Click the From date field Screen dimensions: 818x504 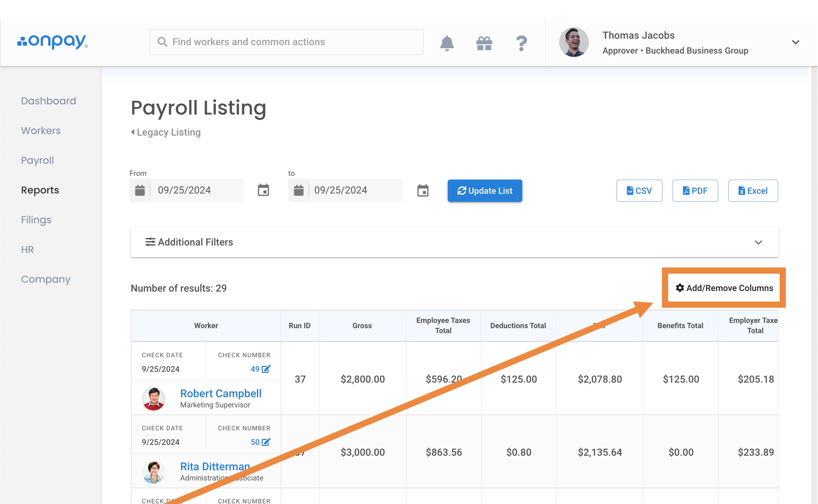coord(186,190)
